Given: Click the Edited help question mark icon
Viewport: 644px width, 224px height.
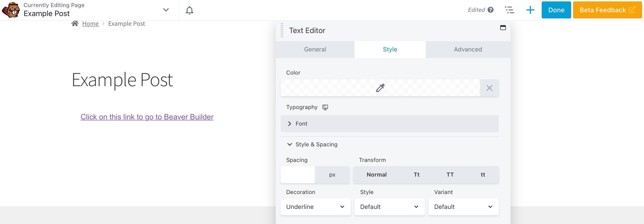Looking at the screenshot, I should (x=490, y=10).
